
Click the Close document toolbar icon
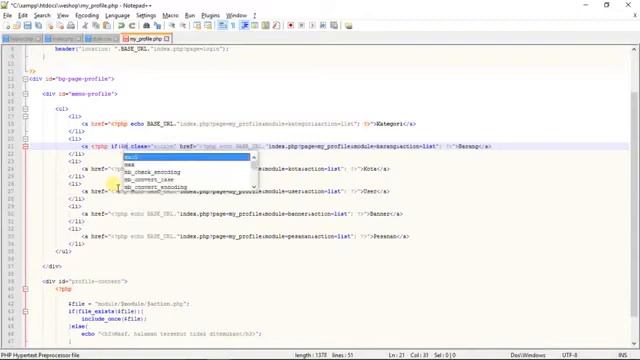pos(50,26)
